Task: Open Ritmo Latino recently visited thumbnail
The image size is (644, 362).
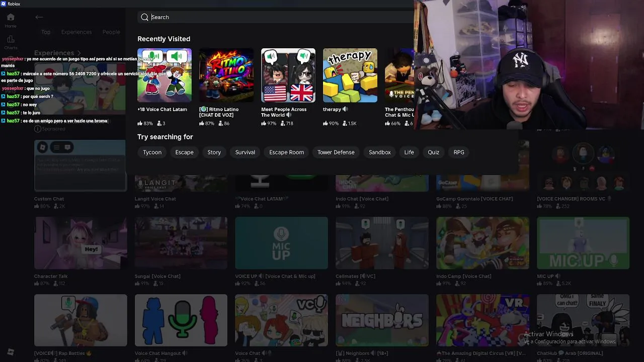Action: 226,75
